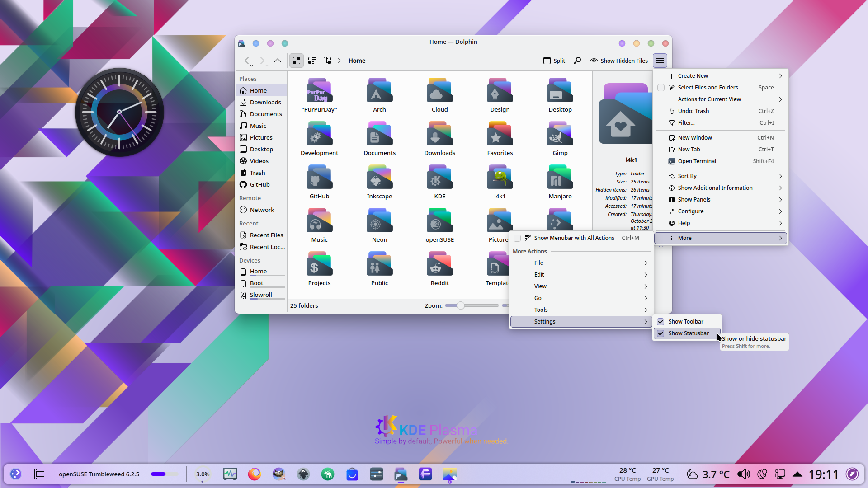Open Pictures in Places sidebar
The width and height of the screenshot is (868, 488).
click(x=262, y=138)
